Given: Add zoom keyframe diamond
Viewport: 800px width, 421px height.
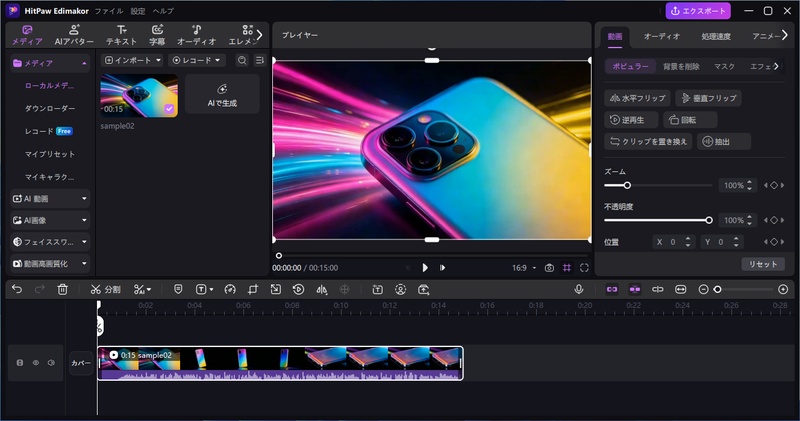Looking at the screenshot, I should click(x=774, y=185).
